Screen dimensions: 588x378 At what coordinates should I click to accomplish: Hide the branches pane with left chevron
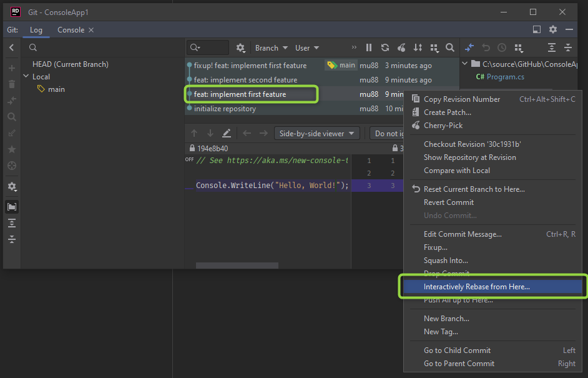click(12, 47)
